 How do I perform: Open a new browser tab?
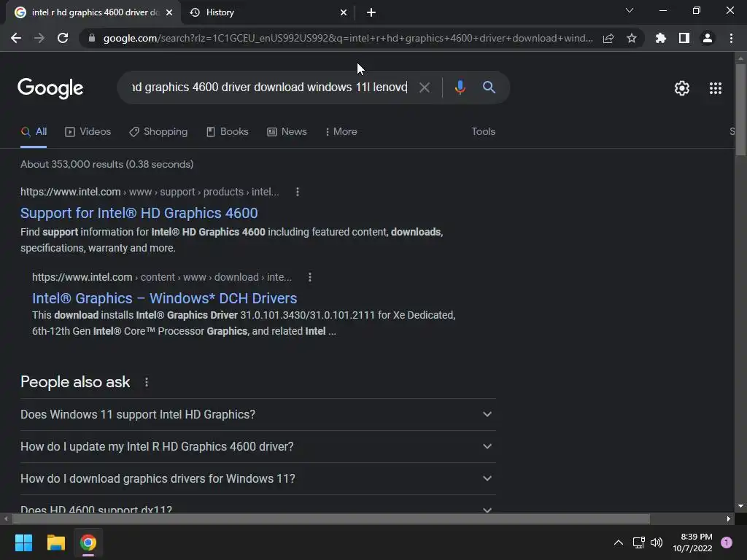371,12
